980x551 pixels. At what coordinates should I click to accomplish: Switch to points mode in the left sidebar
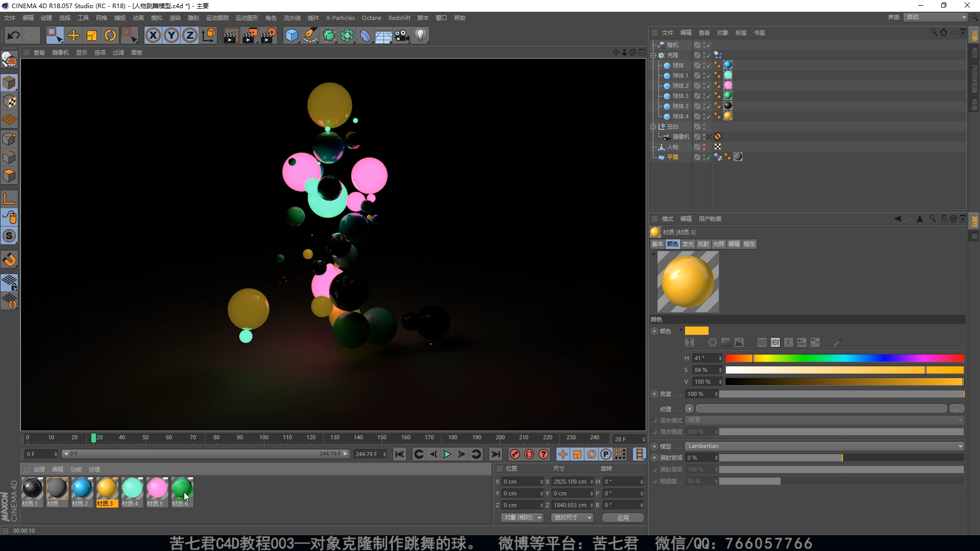pyautogui.click(x=9, y=139)
